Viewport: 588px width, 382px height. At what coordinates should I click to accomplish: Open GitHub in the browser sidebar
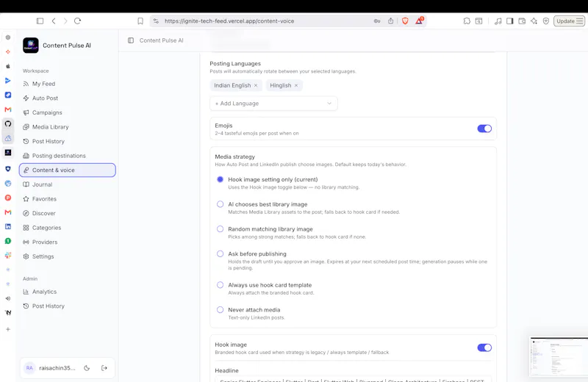click(8, 123)
